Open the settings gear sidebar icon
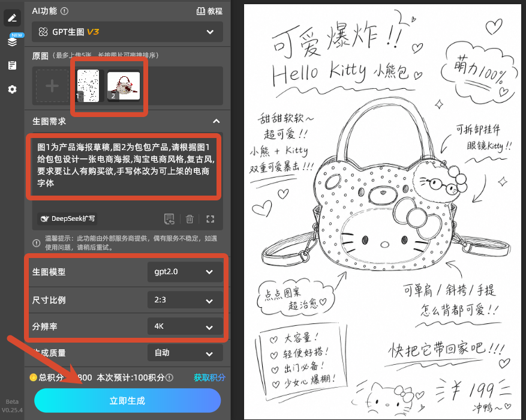The image size is (526, 420). pyautogui.click(x=13, y=89)
